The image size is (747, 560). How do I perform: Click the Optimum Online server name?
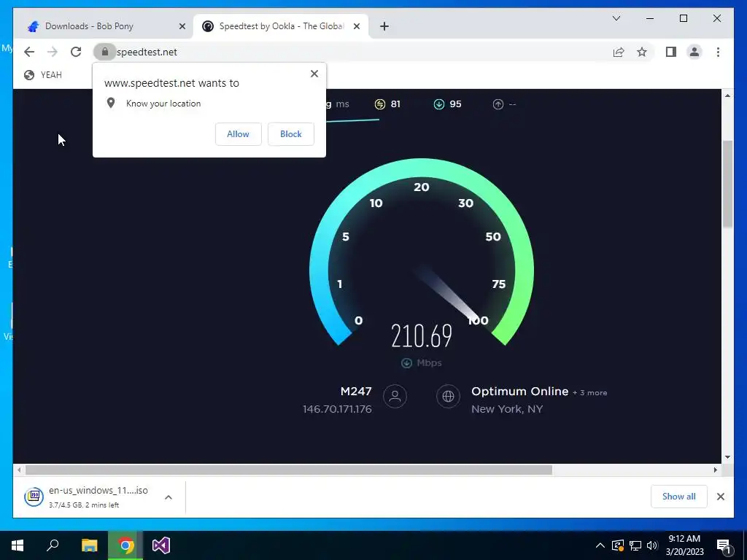(519, 392)
